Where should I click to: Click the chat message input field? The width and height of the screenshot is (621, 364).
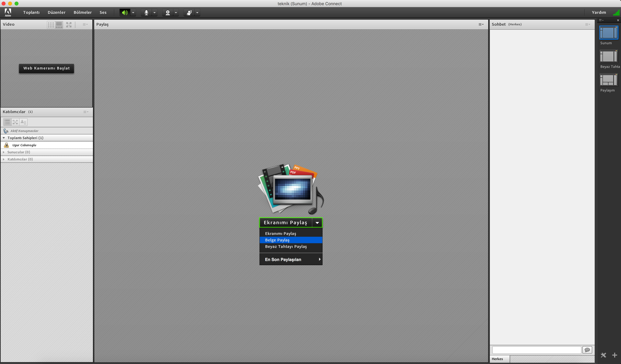pyautogui.click(x=537, y=350)
